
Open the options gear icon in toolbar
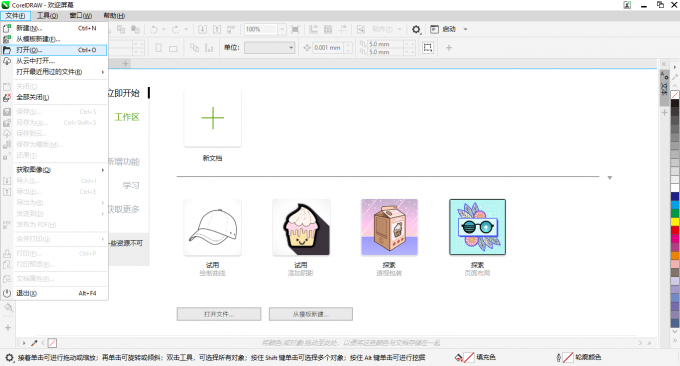(416, 29)
